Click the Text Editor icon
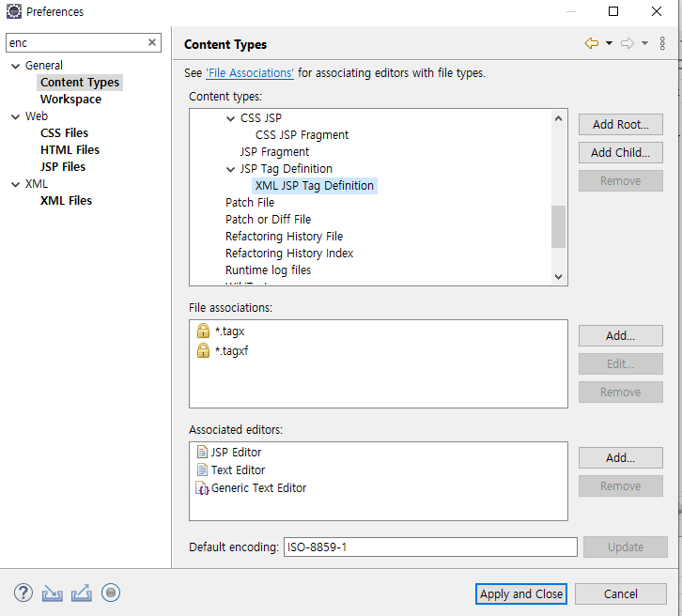 pyautogui.click(x=202, y=470)
